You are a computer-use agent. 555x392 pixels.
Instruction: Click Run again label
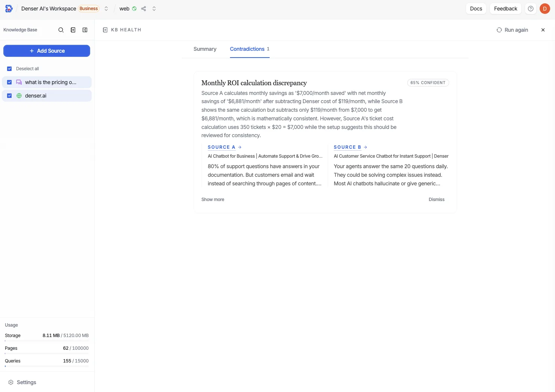point(516,30)
